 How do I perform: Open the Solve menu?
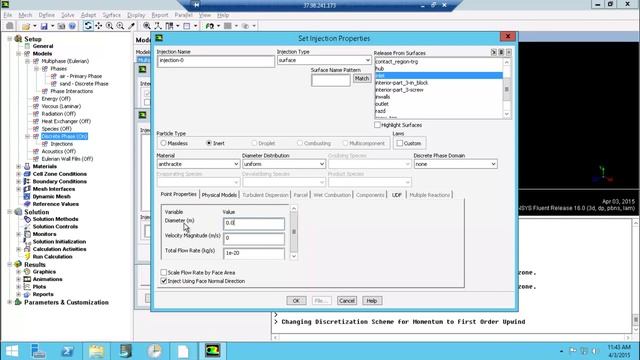tap(68, 15)
